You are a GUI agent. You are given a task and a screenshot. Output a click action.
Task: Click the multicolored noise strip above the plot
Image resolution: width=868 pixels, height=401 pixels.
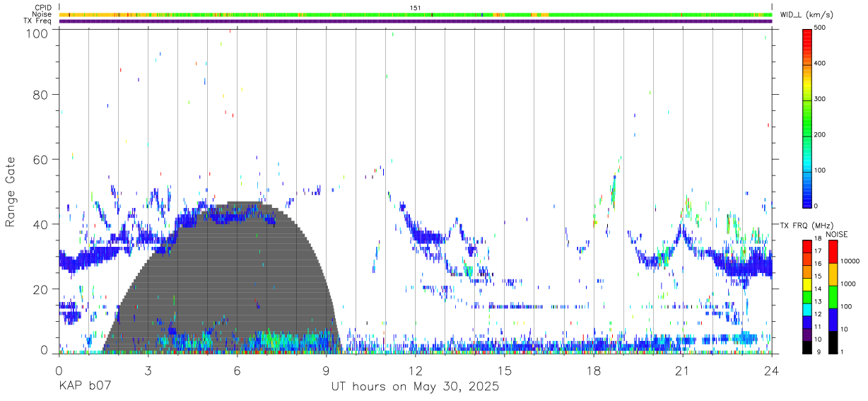(416, 14)
